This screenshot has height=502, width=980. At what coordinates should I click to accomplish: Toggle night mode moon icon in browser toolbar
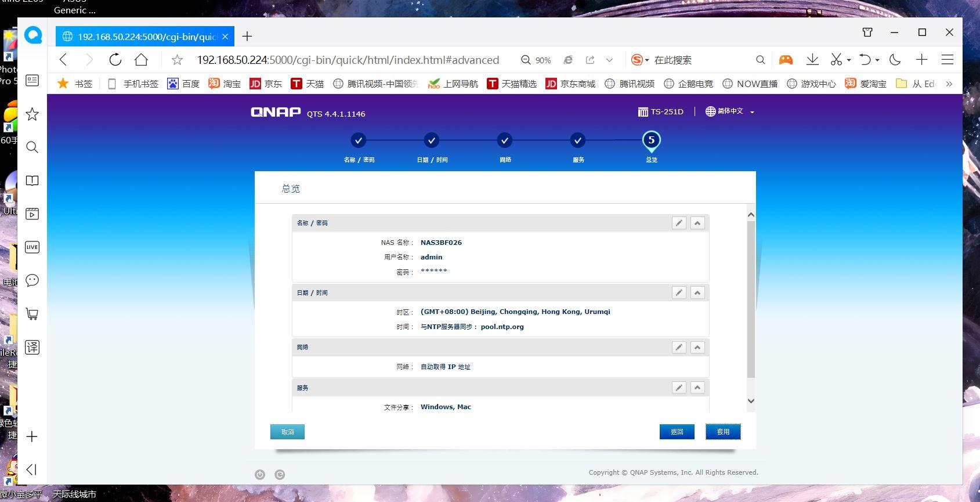pos(895,60)
